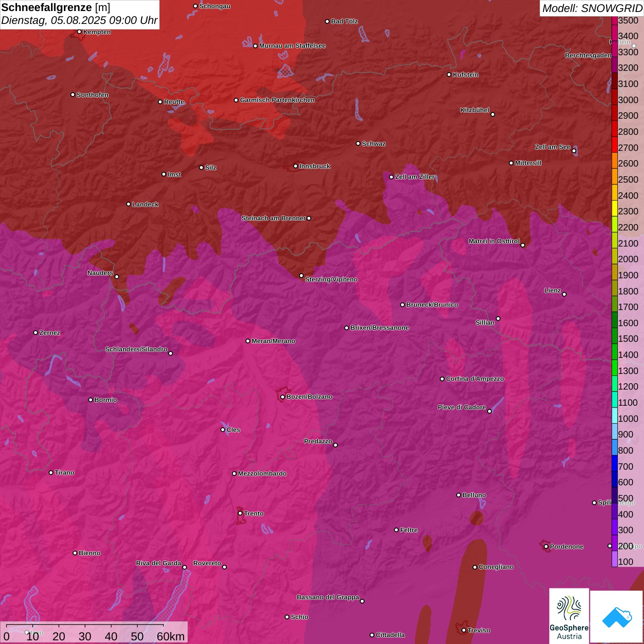This screenshot has width=644, height=644.
Task: Select the Garmisch-Partenkirchen label
Action: point(277,100)
